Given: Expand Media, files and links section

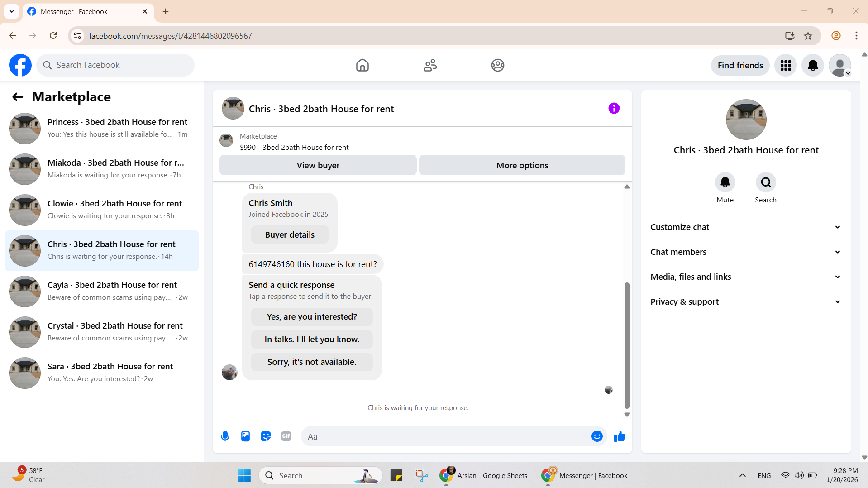Looking at the screenshot, I should pos(746,277).
